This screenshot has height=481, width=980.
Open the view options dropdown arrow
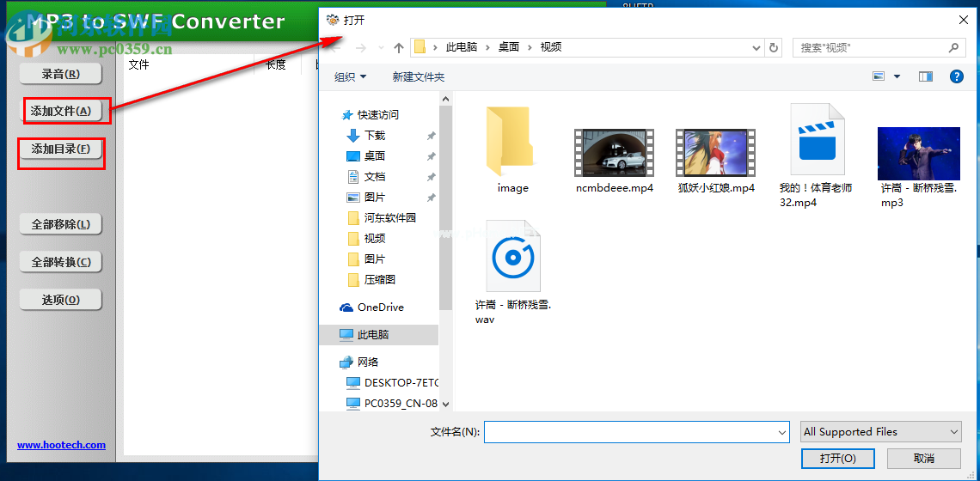tap(897, 76)
